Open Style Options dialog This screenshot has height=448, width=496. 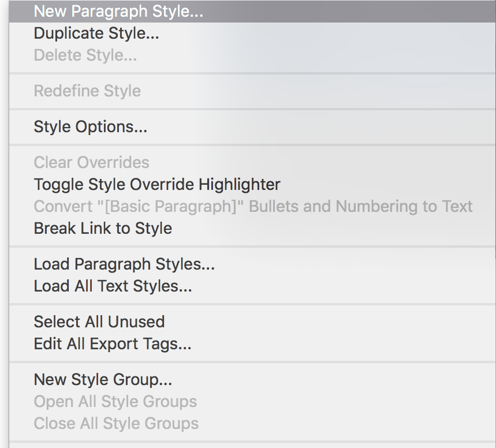point(91,127)
